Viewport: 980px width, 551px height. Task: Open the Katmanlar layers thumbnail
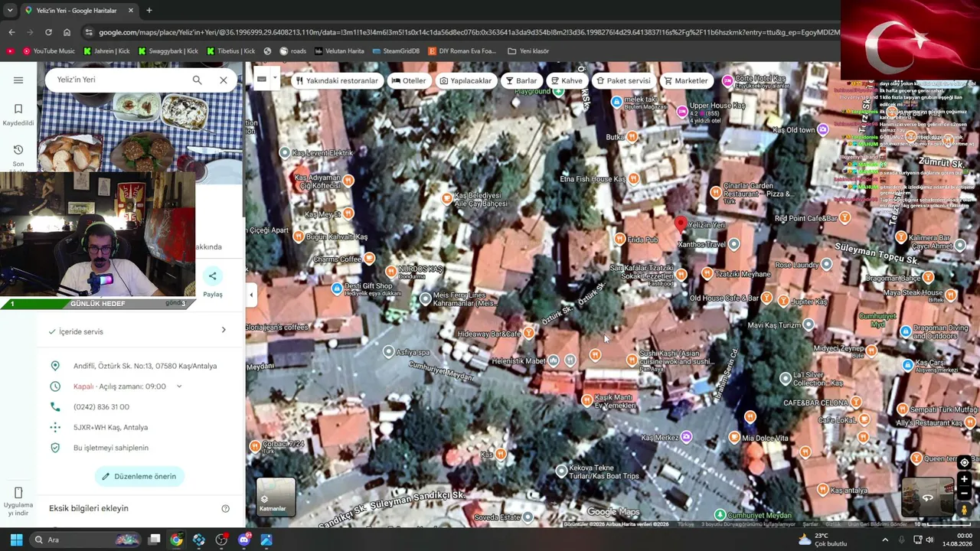click(276, 497)
